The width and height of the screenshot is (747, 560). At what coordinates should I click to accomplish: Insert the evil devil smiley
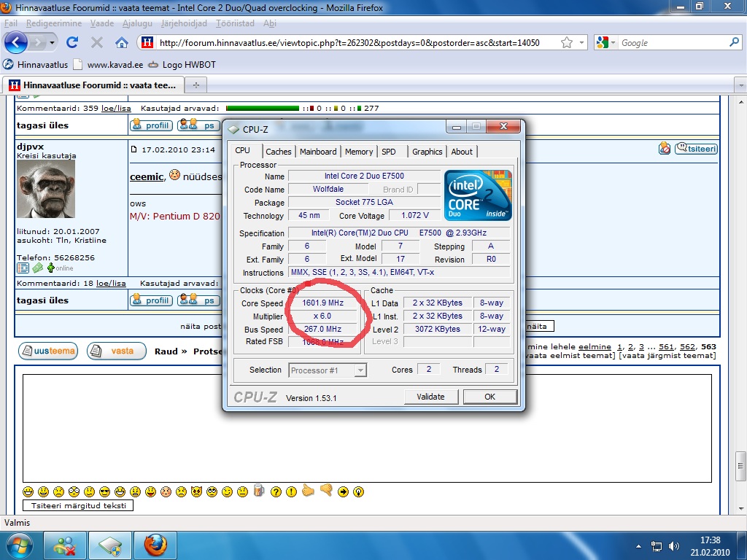[x=196, y=492]
